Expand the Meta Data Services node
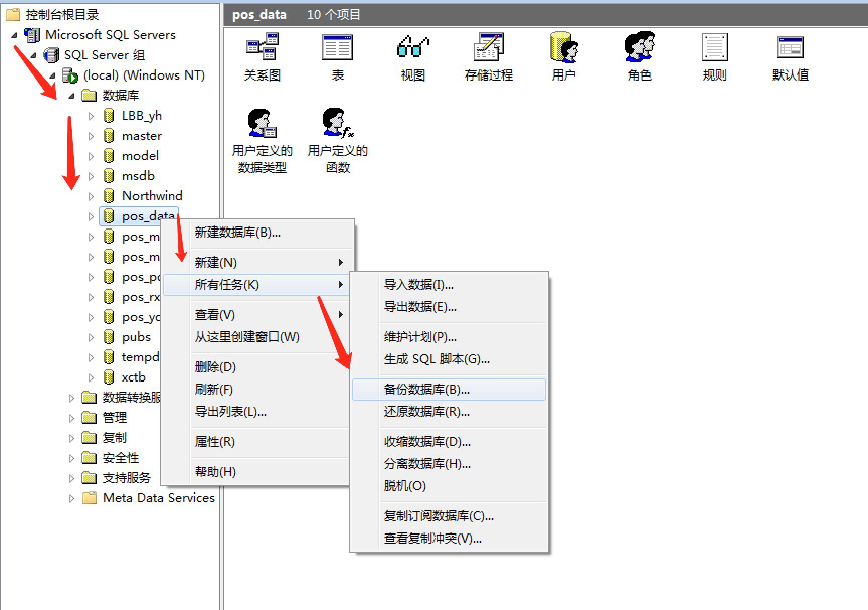Image resolution: width=868 pixels, height=610 pixels. [72, 498]
